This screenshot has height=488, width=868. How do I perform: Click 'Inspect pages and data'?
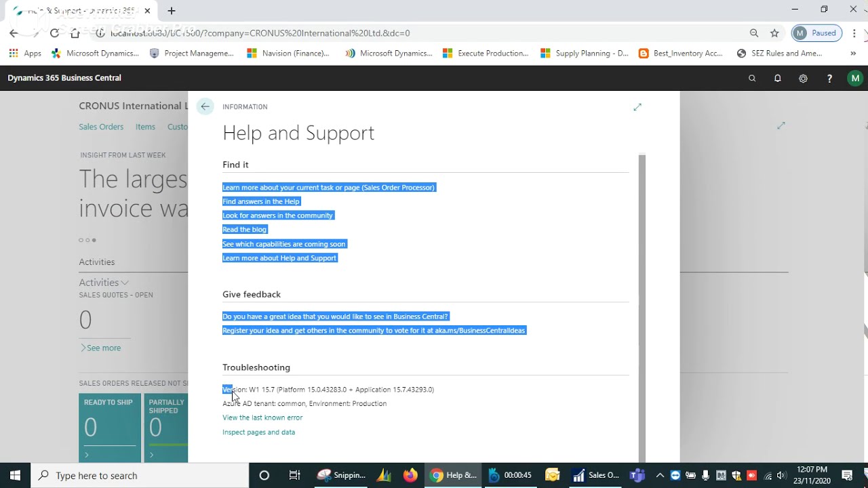[258, 432]
